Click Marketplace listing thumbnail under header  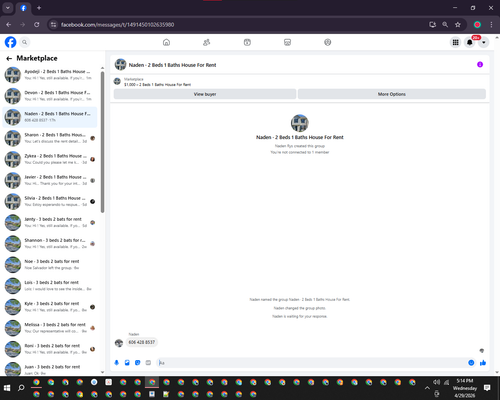tap(117, 81)
